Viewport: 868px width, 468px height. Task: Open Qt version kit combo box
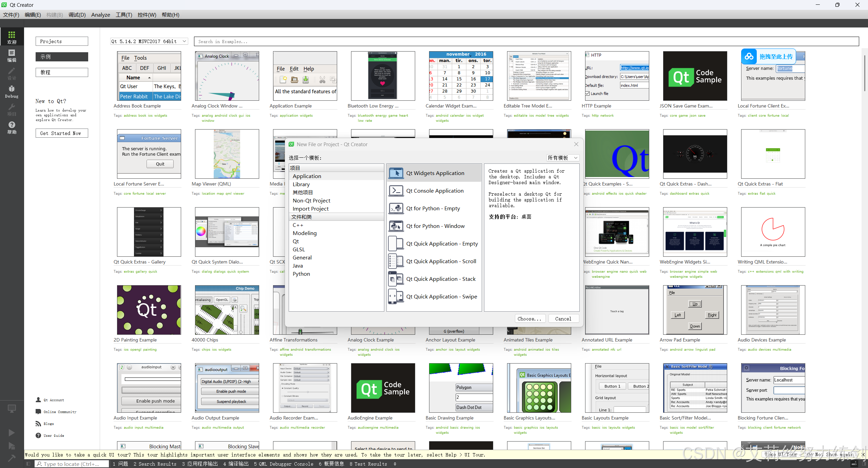point(149,41)
